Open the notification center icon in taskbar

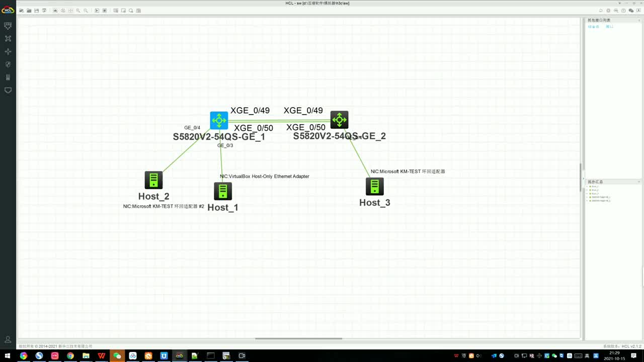coord(634,355)
